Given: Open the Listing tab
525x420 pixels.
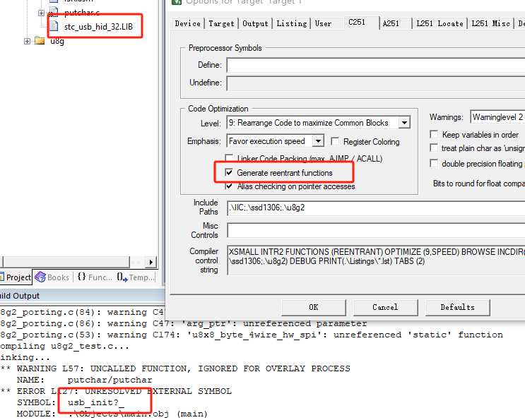Looking at the screenshot, I should coord(292,23).
